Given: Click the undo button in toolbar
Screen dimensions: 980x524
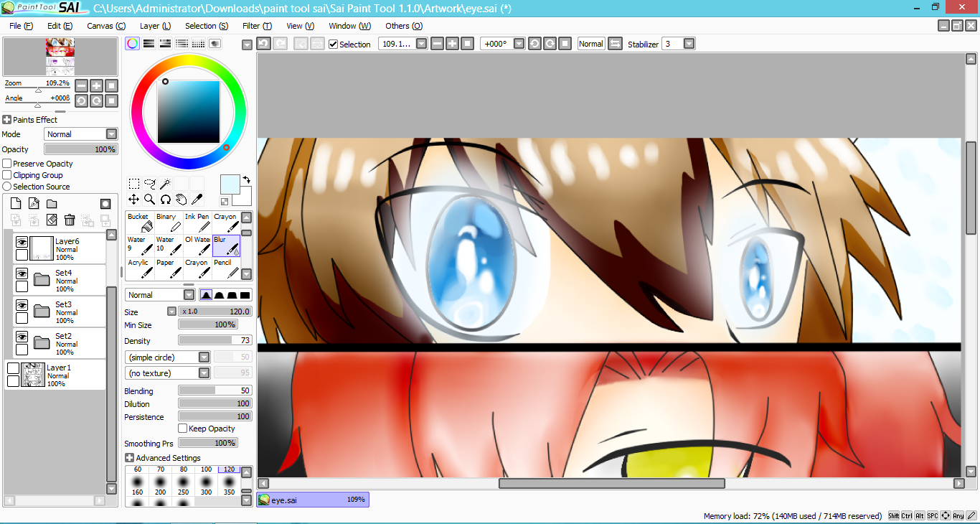Looking at the screenshot, I should click(263, 44).
